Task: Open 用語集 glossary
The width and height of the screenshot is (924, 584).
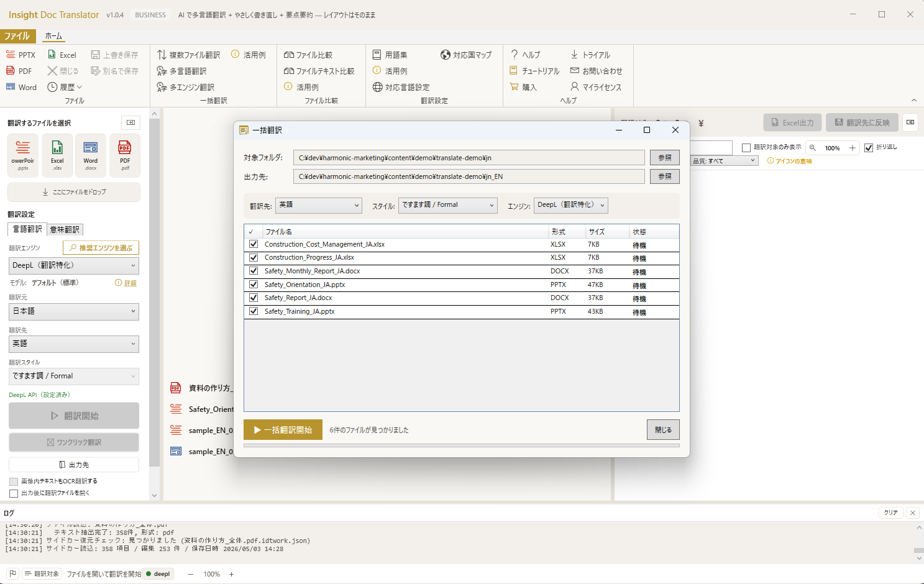Action: coord(390,55)
